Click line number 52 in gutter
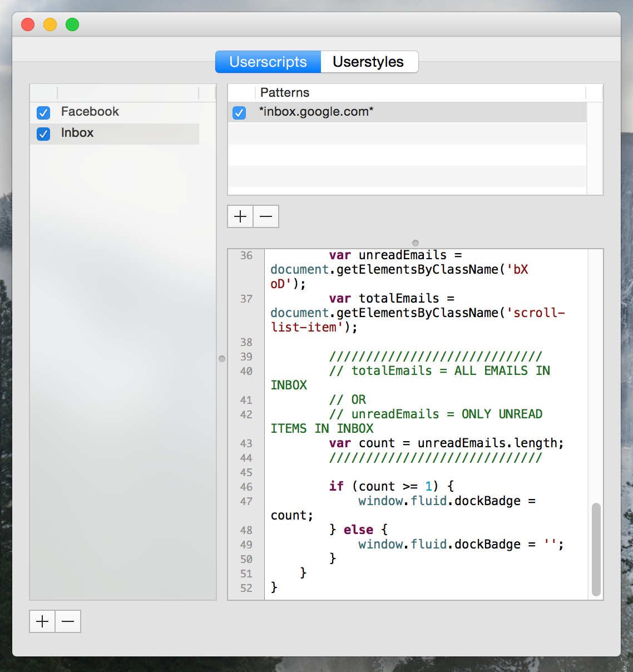 coord(246,588)
